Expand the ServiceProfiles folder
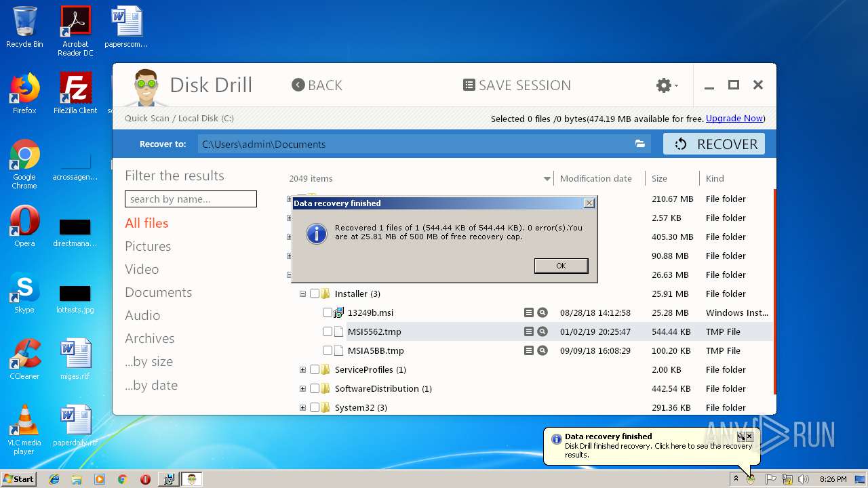 pyautogui.click(x=303, y=369)
